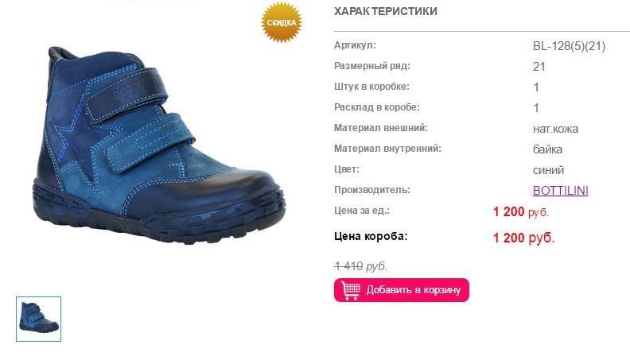Open the BOTTILINI manufacturer link
The height and width of the screenshot is (364, 630).
pos(561,190)
